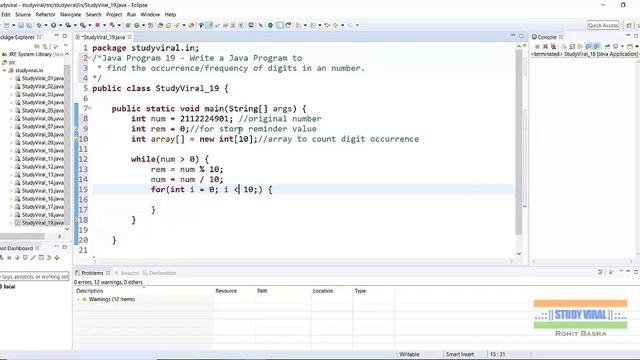The image size is (640, 360).
Task: Open dropdown arrow next to Open Console icon
Action: click(637, 47)
